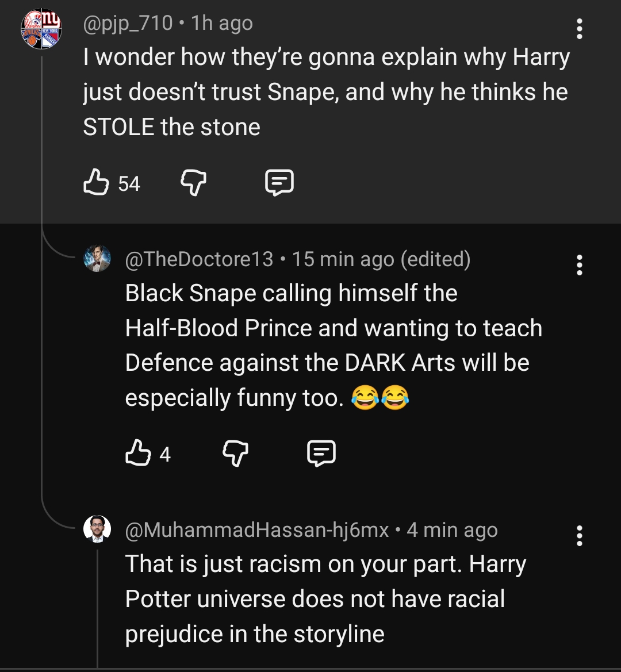621x672 pixels.
Task: Reply to @pjp_710's comment
Action: pos(279,182)
